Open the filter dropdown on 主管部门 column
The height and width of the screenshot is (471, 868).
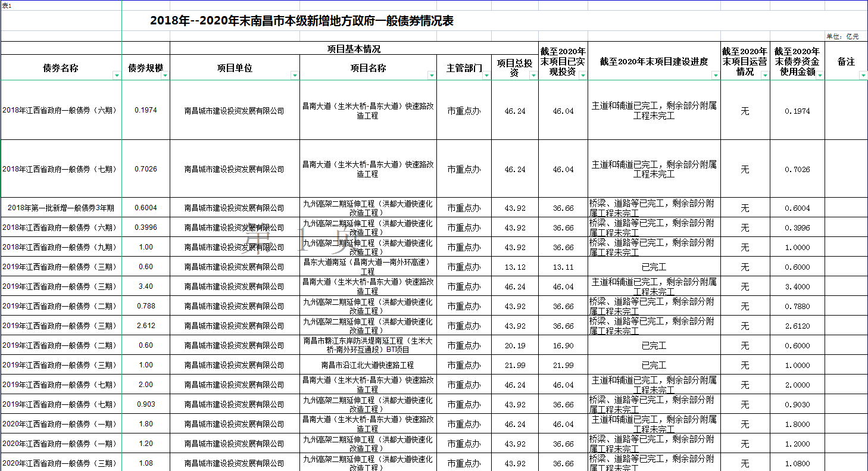pyautogui.click(x=486, y=76)
